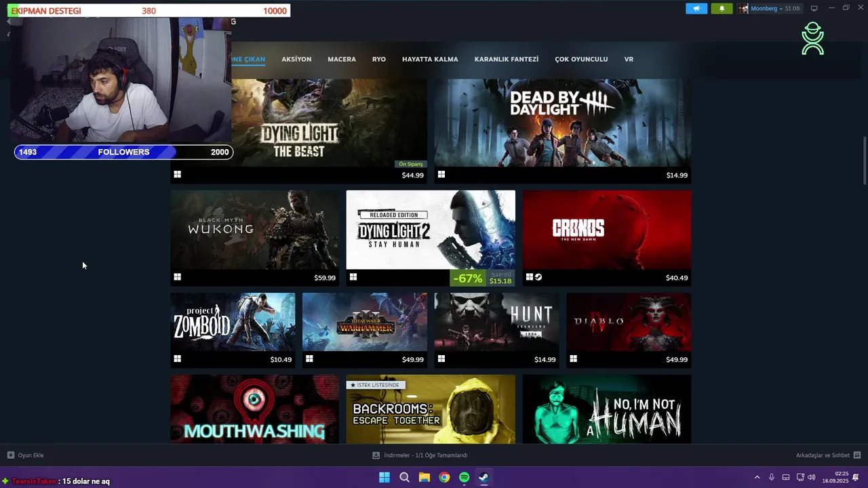The height and width of the screenshot is (488, 868).
Task: Click the İSTEK LİSTESİNDE wishlist badge
Action: click(x=376, y=385)
